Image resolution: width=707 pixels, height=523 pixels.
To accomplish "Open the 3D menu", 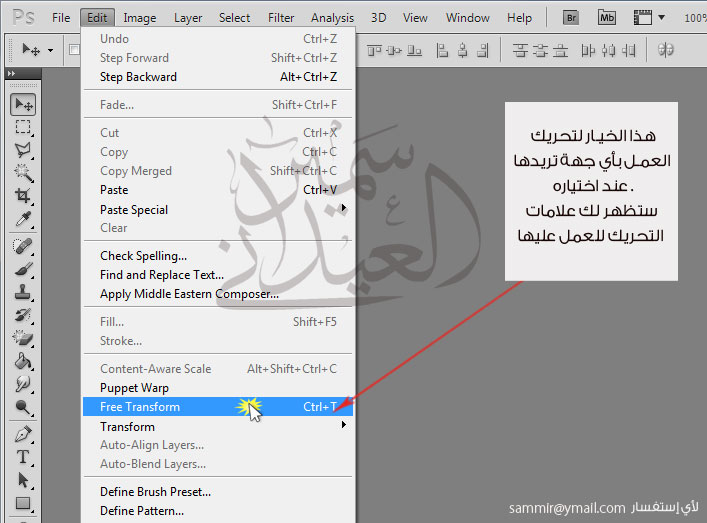I will tap(379, 18).
